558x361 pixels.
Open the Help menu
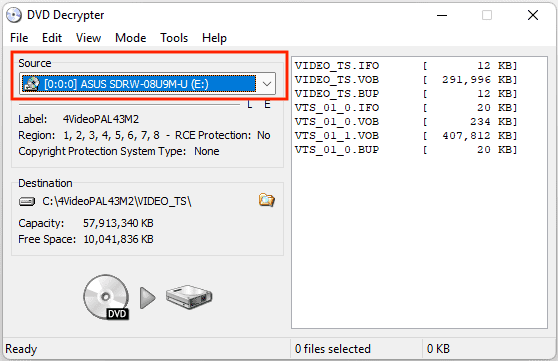(214, 38)
